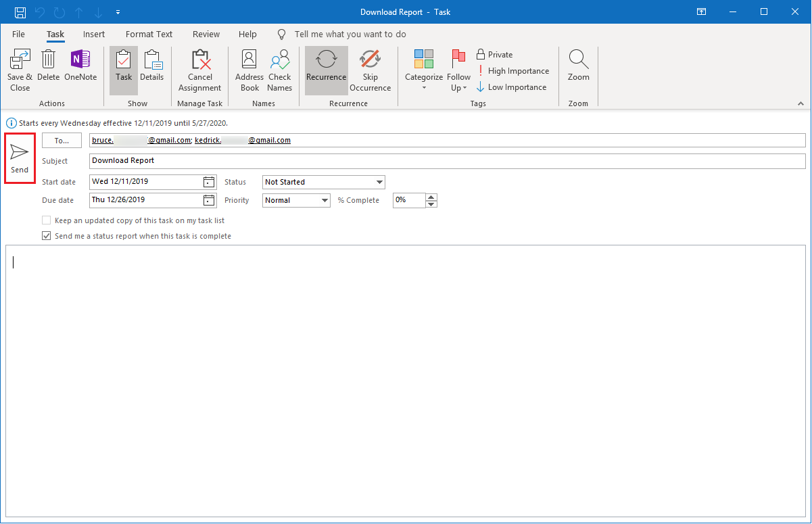Mark task as Private
The height and width of the screenshot is (524, 812).
pyautogui.click(x=495, y=55)
